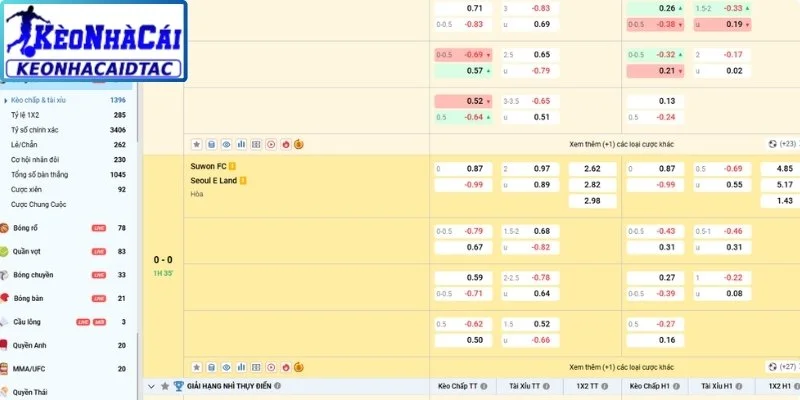
Task: Toggle the eye watch icon for Suwon FC match
Action: click(x=227, y=367)
